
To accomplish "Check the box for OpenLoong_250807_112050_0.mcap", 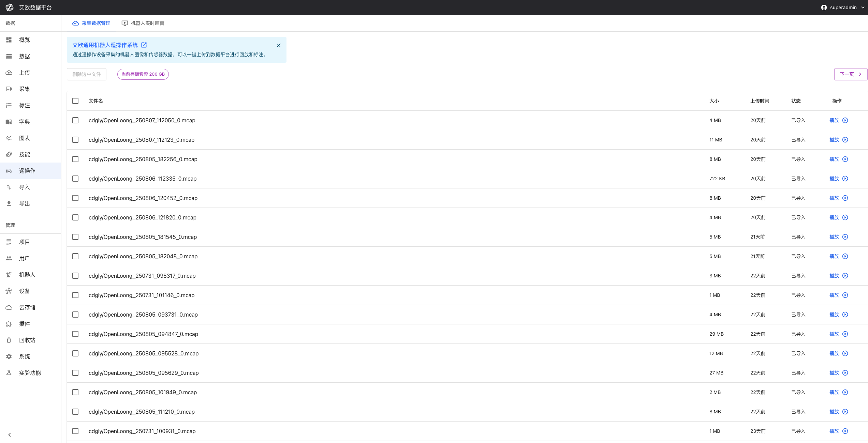I will pos(75,120).
